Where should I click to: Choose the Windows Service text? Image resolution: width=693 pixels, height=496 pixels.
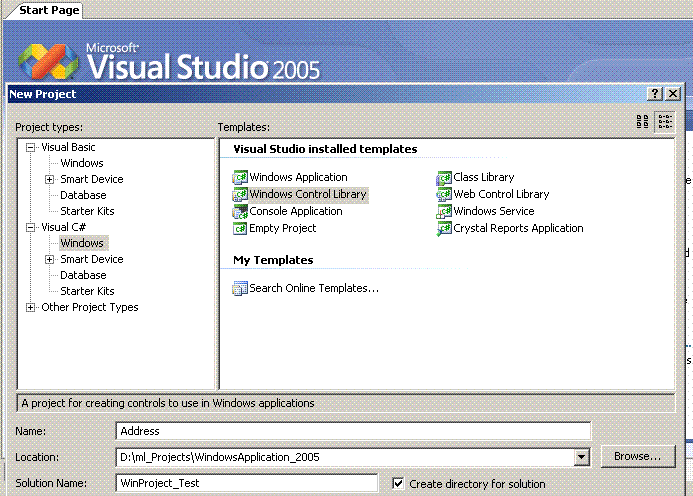click(494, 211)
